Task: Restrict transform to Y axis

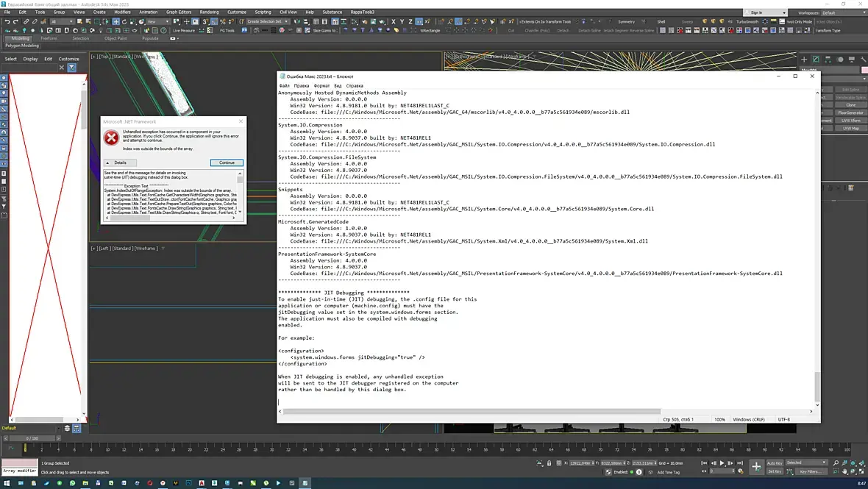Action: tap(402, 21)
